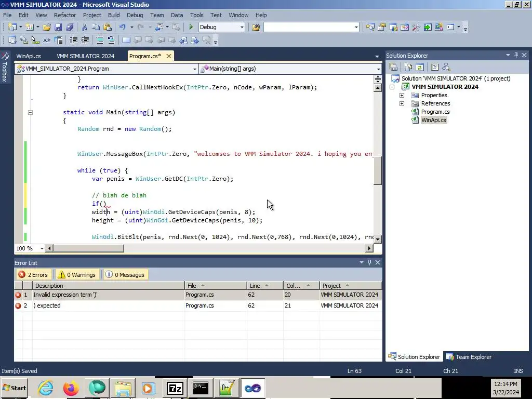Click the Start Page green arrow icon
The image size is (532, 399).
pos(428,27)
